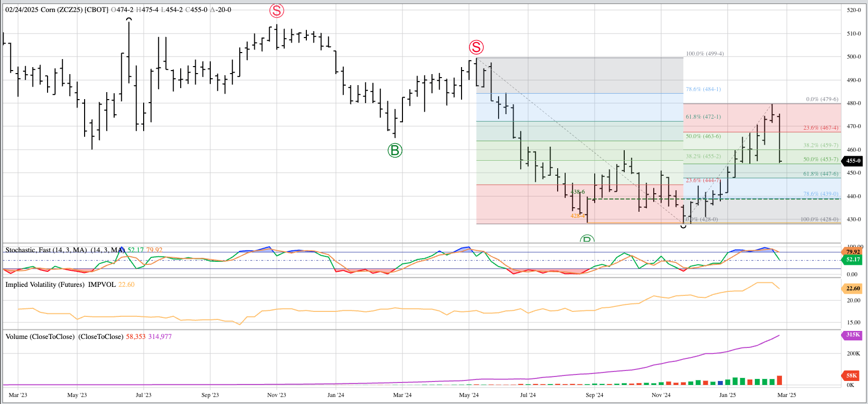Select the 100.0% (499-4) Fibonacci level label

click(x=704, y=54)
